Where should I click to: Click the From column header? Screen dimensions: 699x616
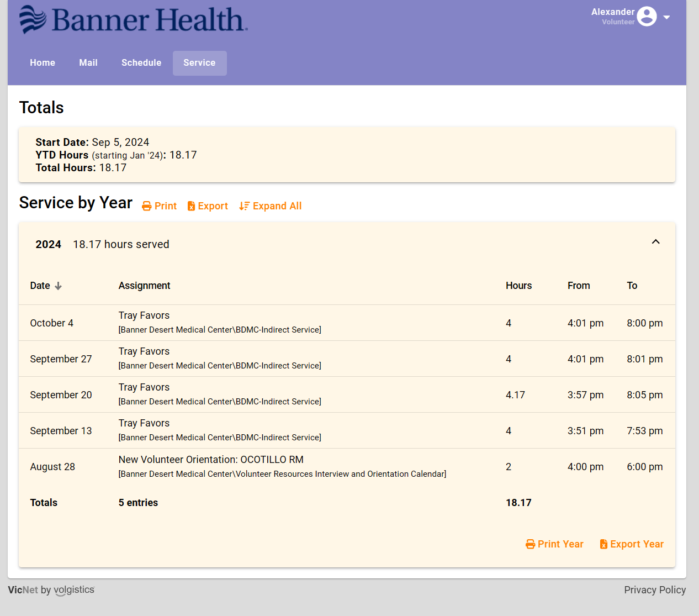[x=579, y=286]
